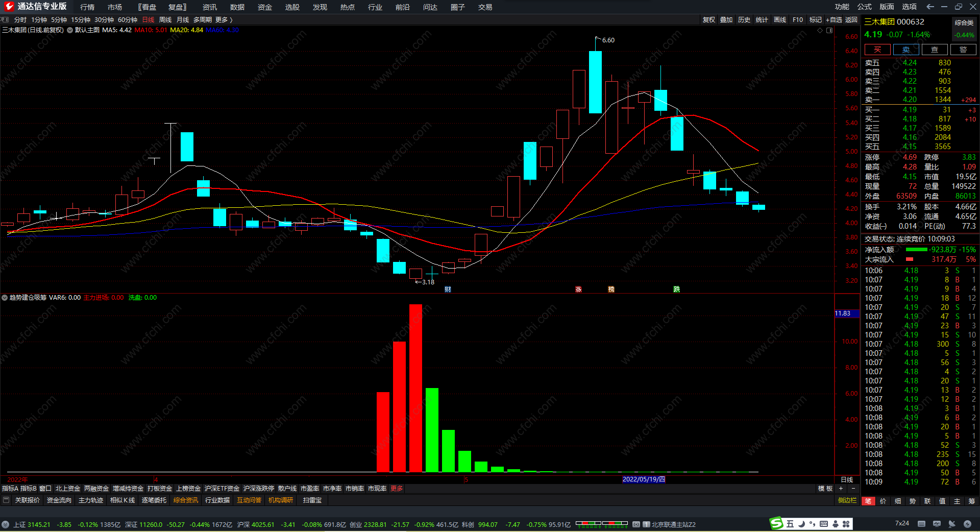Expand the red 更多 indicator list
The image size is (980, 532).
397,489
